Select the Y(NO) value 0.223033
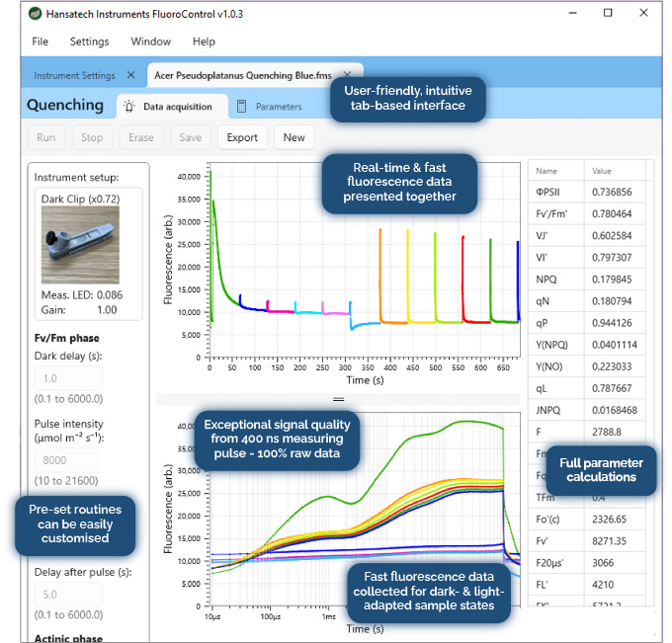 [612, 366]
